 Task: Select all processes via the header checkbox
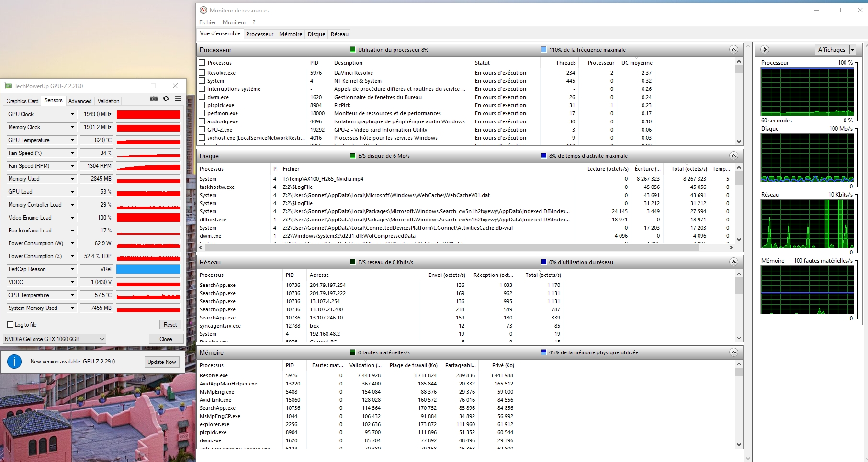(202, 63)
